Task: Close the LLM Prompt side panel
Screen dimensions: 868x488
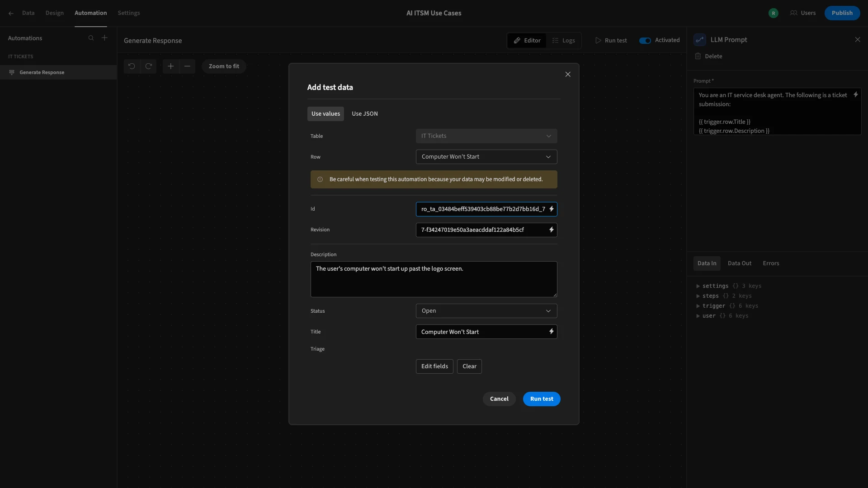Action: pyautogui.click(x=858, y=40)
